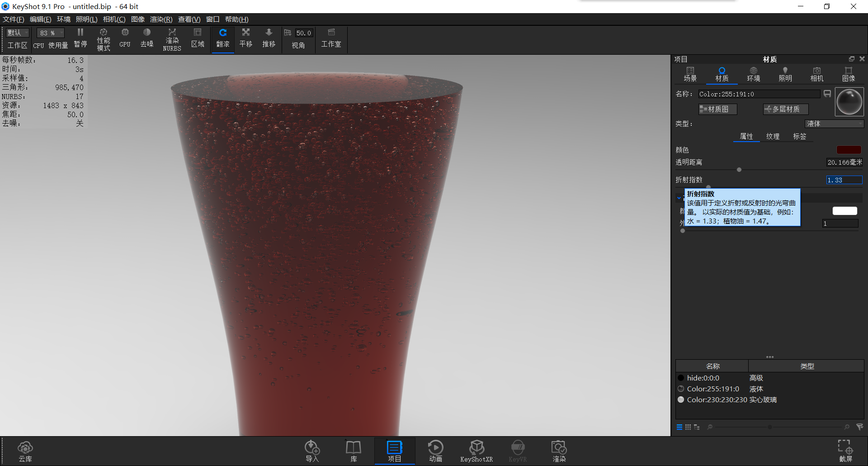Open the 材质图 (Material Graph)
This screenshot has width=868, height=466.
(717, 109)
